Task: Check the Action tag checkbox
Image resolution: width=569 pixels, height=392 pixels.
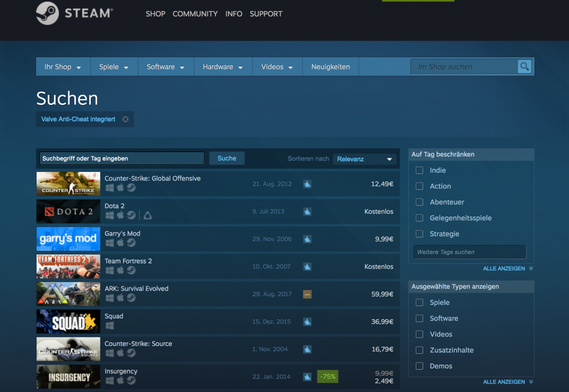Action: tap(419, 186)
